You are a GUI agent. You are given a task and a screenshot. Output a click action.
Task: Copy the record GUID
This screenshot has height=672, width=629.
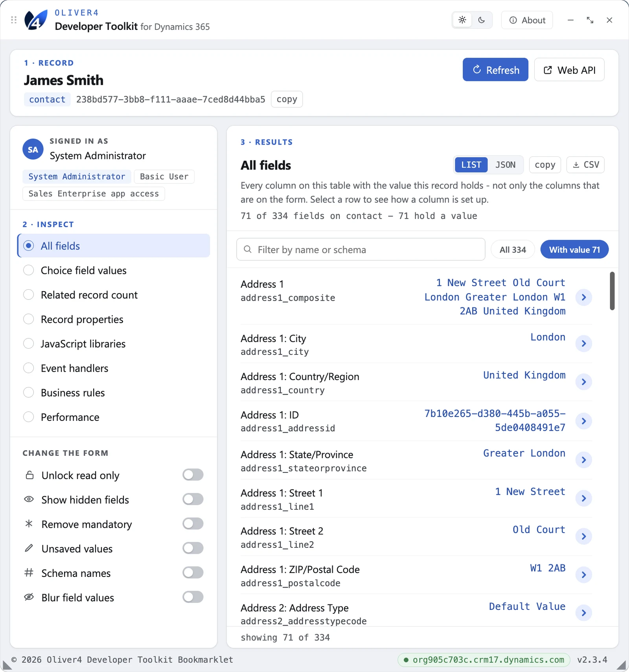tap(287, 99)
